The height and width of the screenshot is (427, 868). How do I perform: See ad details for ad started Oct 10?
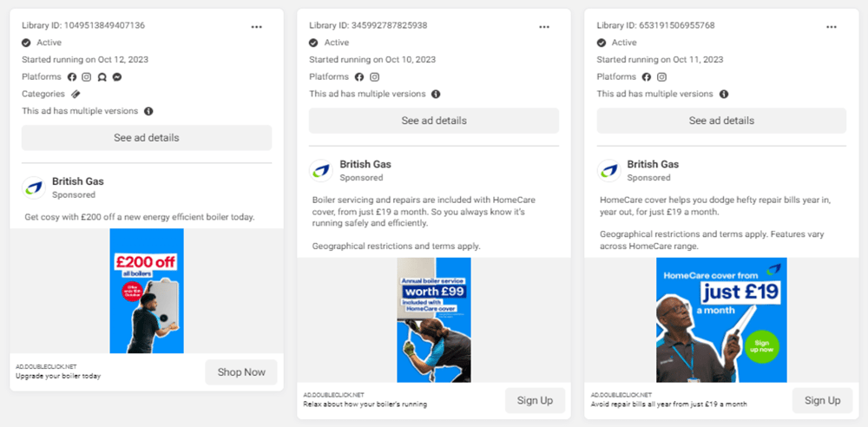(434, 121)
